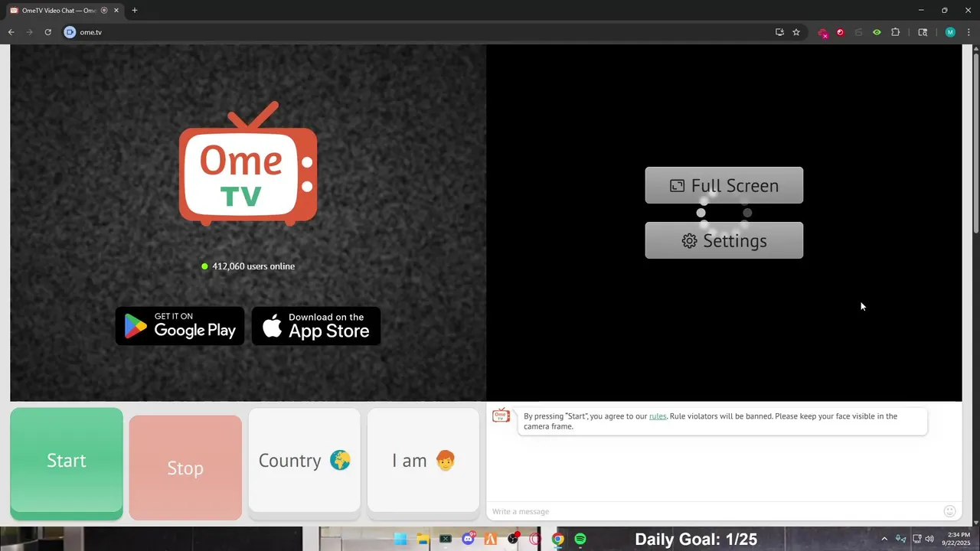
Task: Open the Chrome three-dot menu
Action: point(969,32)
